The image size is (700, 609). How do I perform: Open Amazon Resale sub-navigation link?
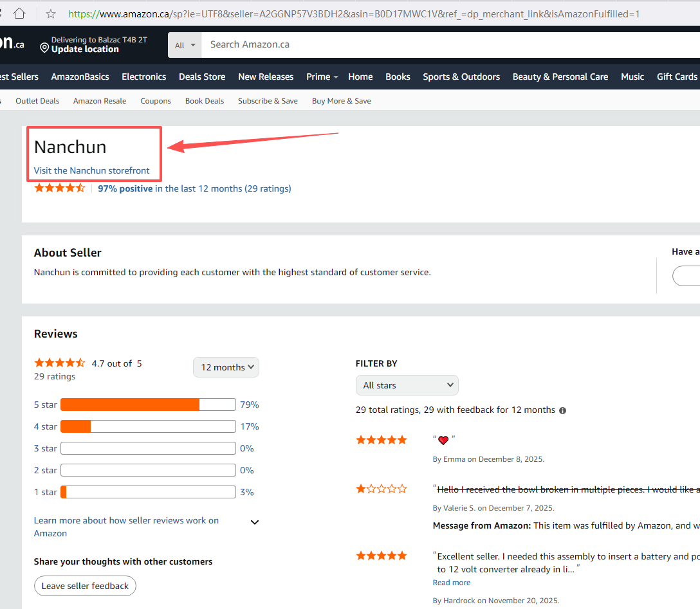pos(100,101)
